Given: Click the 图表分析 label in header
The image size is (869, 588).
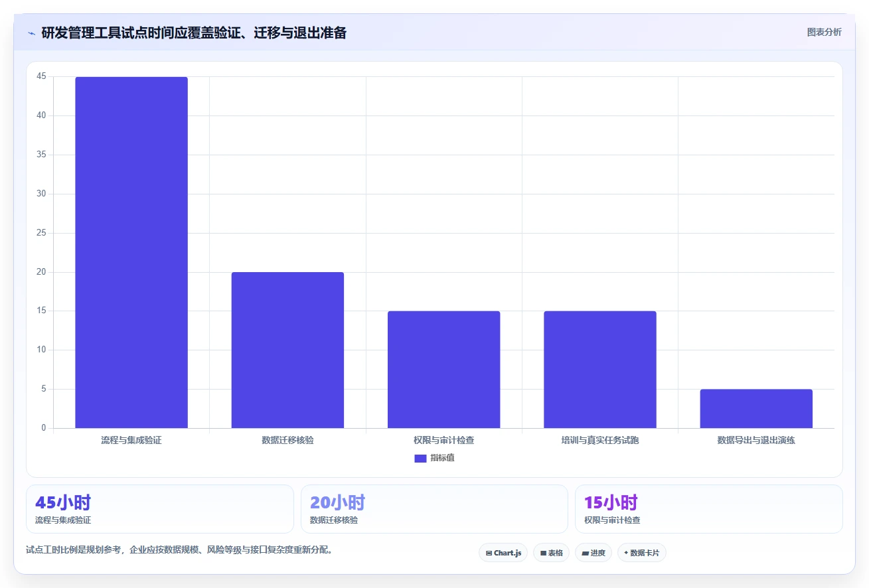Looking at the screenshot, I should (x=824, y=32).
